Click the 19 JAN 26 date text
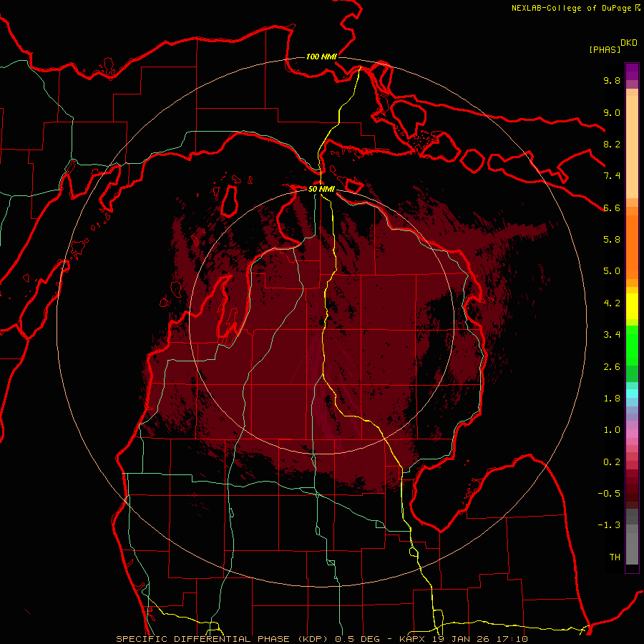 462,639
